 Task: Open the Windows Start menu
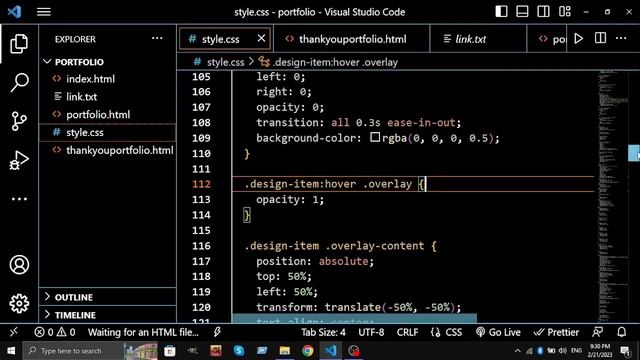11,351
